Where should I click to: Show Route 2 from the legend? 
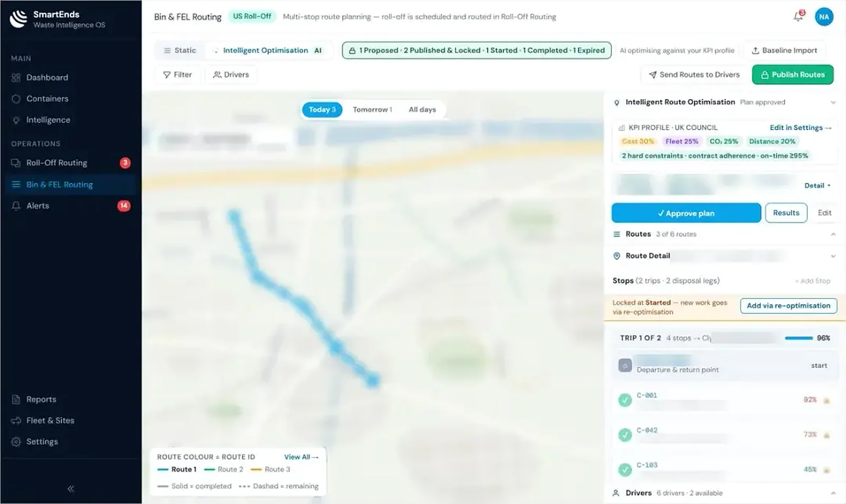[224, 469]
